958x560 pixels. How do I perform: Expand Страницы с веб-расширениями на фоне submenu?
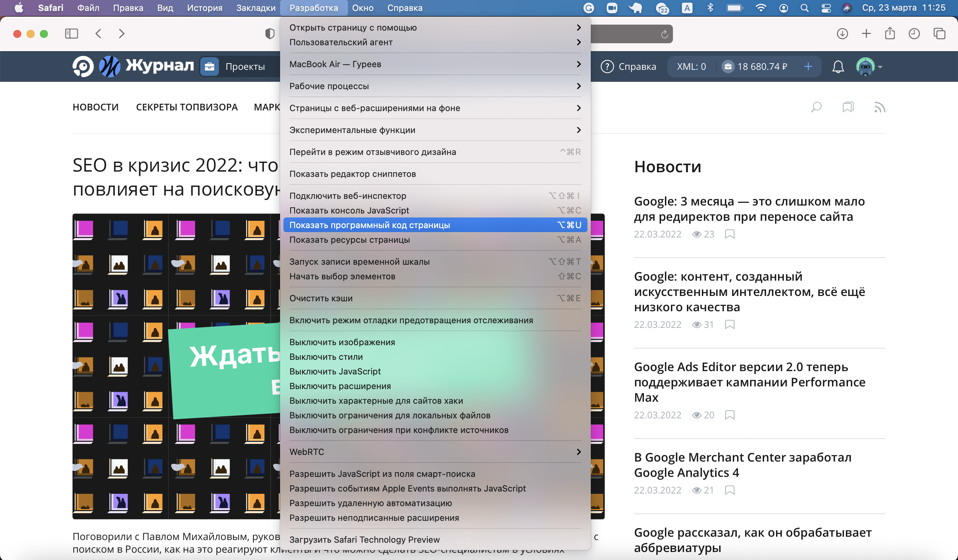point(435,108)
